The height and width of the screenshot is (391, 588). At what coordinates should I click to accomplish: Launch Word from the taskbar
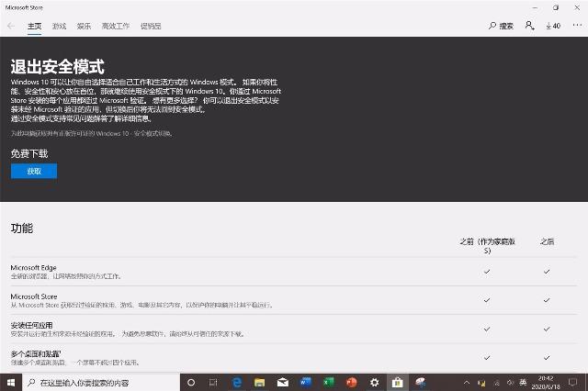306,383
